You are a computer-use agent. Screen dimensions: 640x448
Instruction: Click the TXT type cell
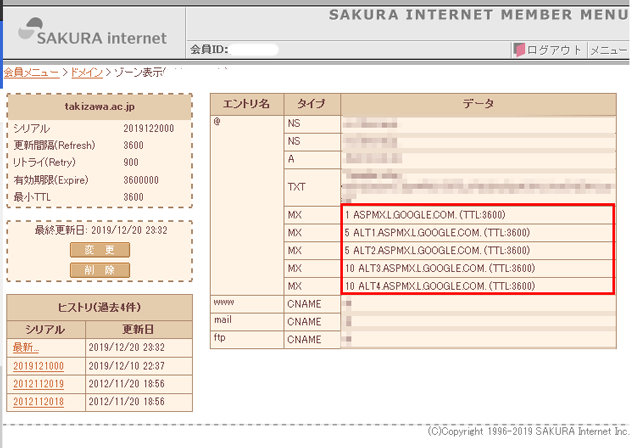(x=312, y=187)
